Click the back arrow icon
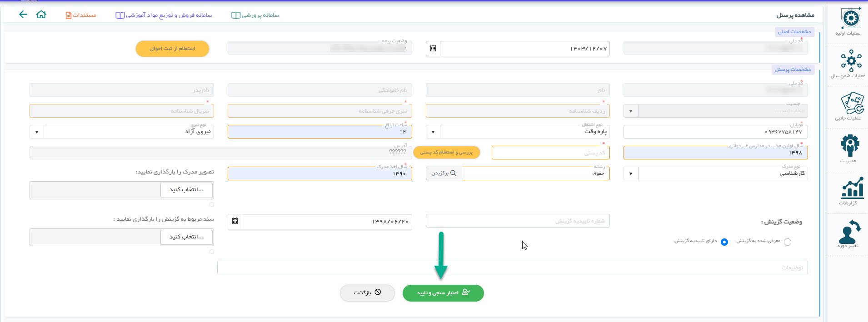The width and height of the screenshot is (868, 322). 23,15
